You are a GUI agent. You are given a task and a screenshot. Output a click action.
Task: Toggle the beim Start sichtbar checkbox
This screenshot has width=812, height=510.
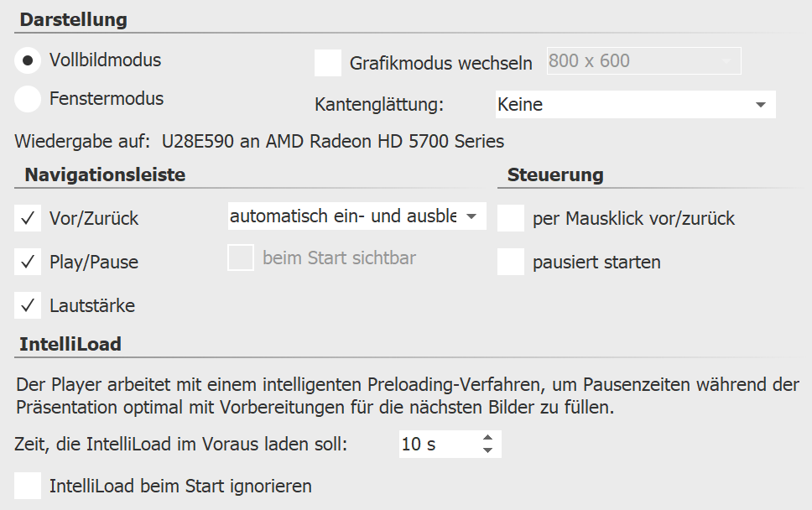(x=241, y=258)
